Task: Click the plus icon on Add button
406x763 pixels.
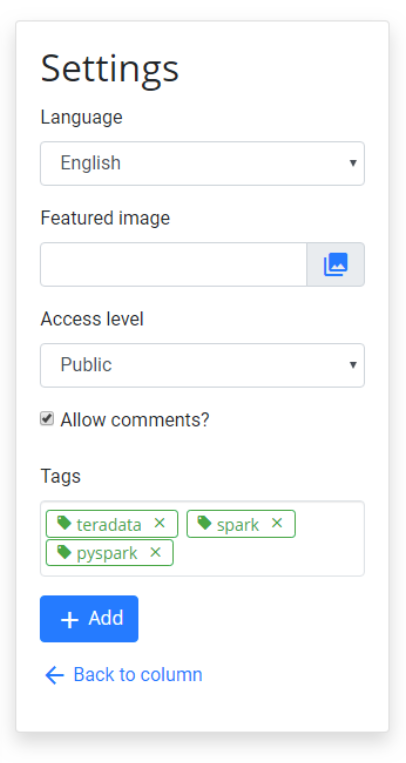Action: point(70,619)
